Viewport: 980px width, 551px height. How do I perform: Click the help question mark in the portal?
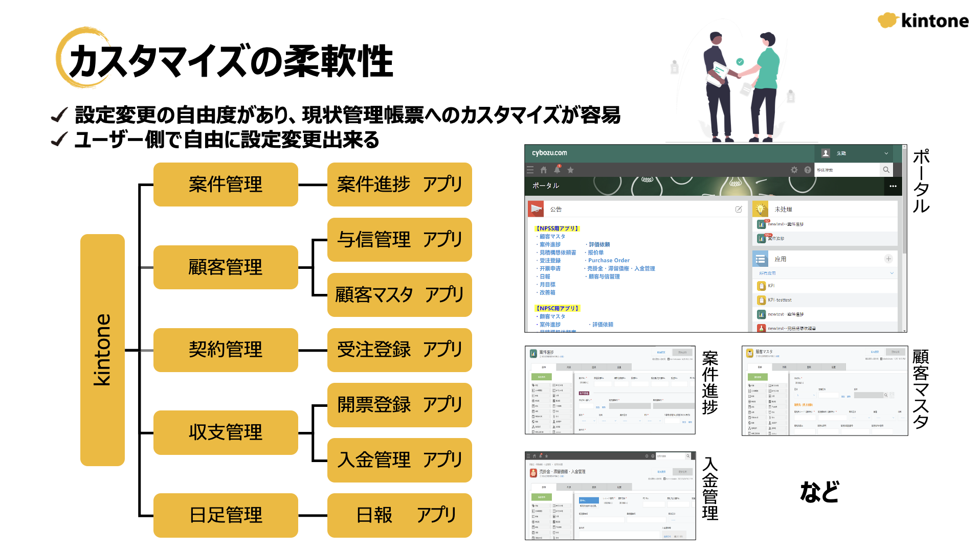click(808, 170)
